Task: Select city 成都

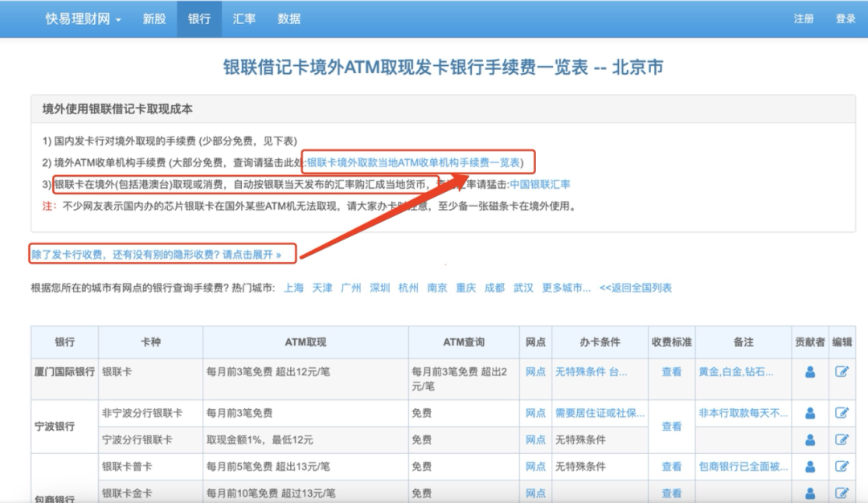Action: click(x=495, y=288)
